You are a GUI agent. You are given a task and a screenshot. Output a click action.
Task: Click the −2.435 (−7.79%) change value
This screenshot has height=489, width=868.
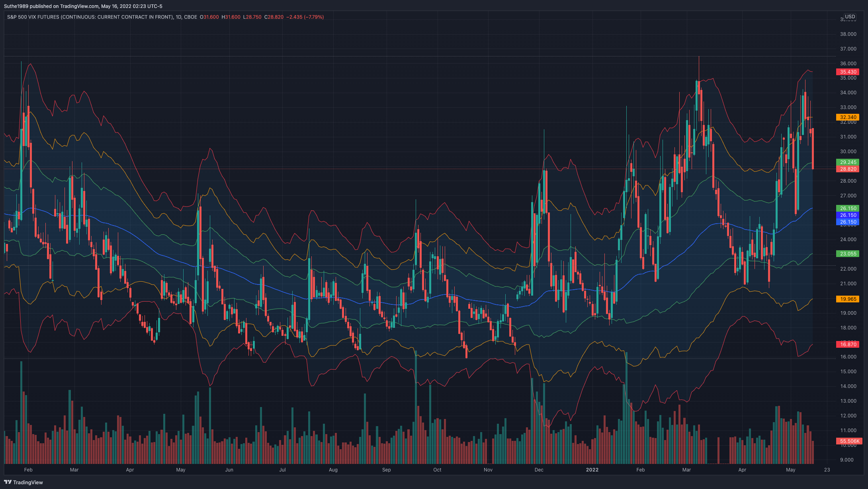coord(305,17)
